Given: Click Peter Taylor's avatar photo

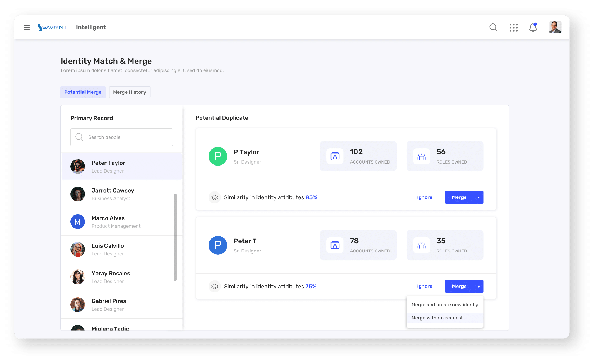Looking at the screenshot, I should (x=78, y=166).
